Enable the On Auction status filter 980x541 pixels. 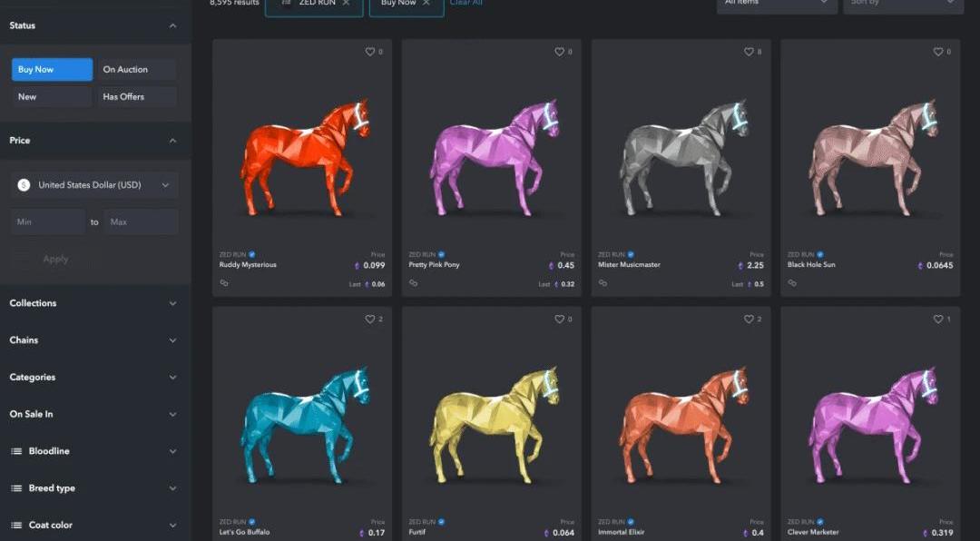pos(138,69)
